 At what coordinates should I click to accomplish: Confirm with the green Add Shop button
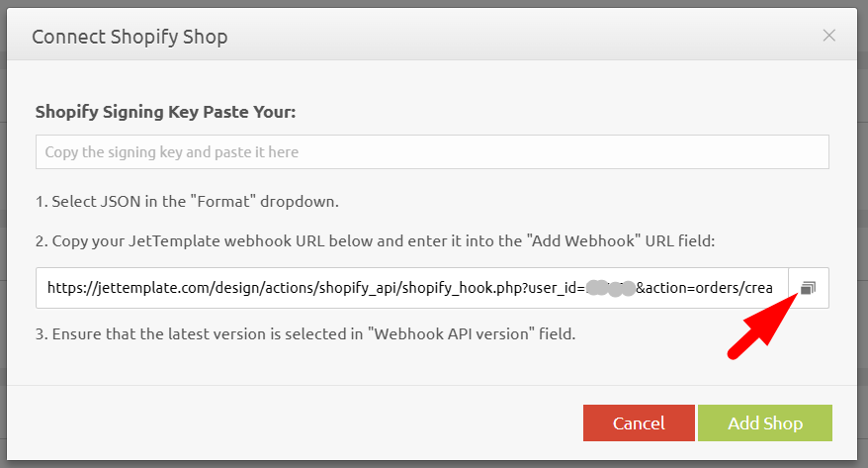coord(764,422)
